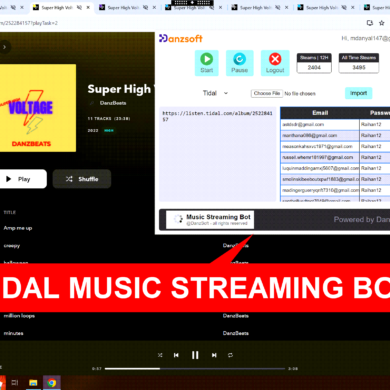Click the green Start button
Viewport: 390px width, 390px height.
pos(207,63)
